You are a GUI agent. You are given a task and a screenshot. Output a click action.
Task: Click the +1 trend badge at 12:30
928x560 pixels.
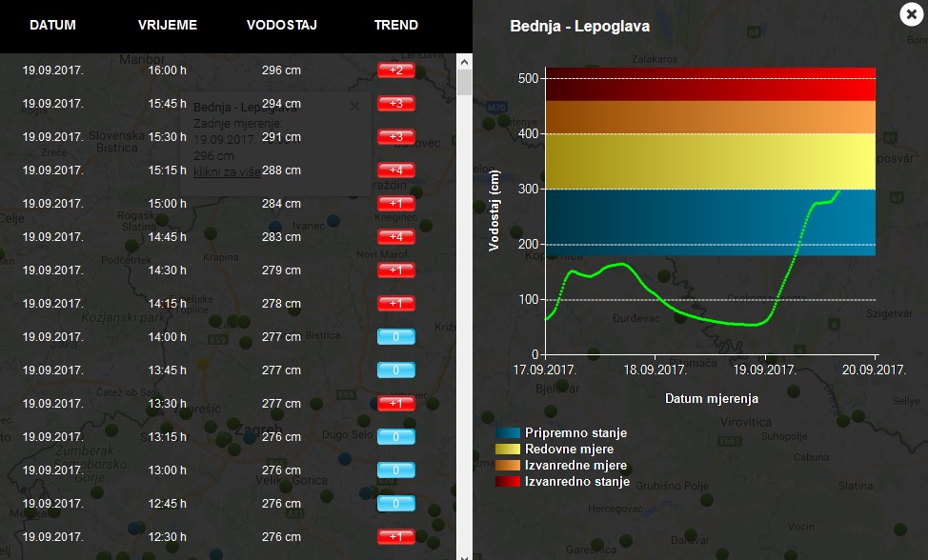coord(396,537)
